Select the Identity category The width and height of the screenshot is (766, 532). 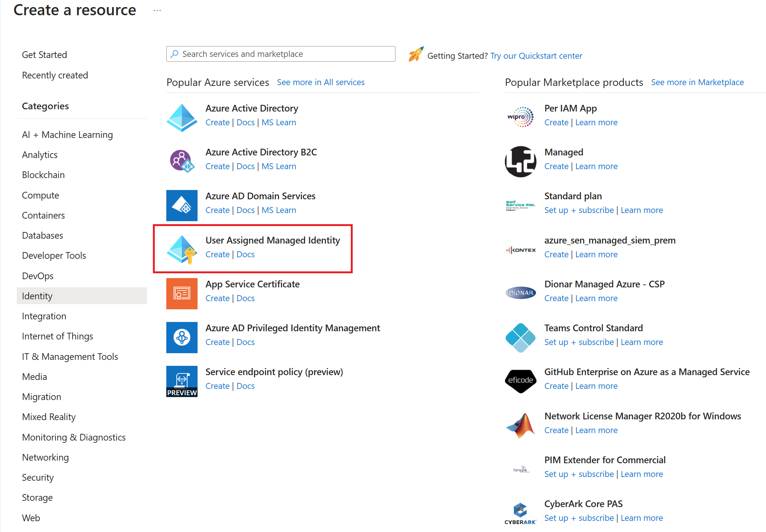click(x=37, y=296)
